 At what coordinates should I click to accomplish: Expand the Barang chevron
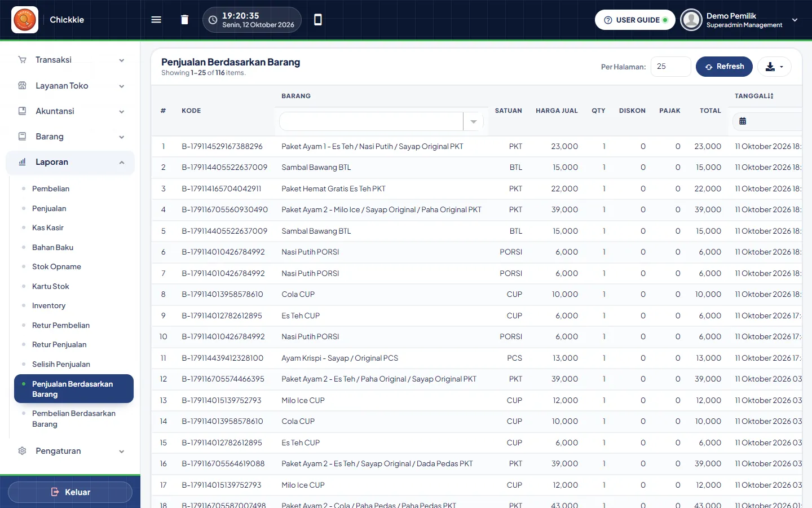(122, 137)
